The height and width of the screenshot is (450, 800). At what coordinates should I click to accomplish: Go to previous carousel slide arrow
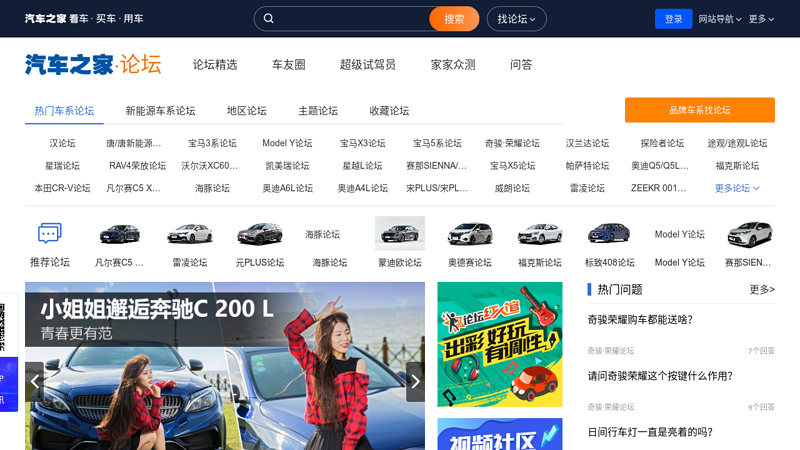34,381
